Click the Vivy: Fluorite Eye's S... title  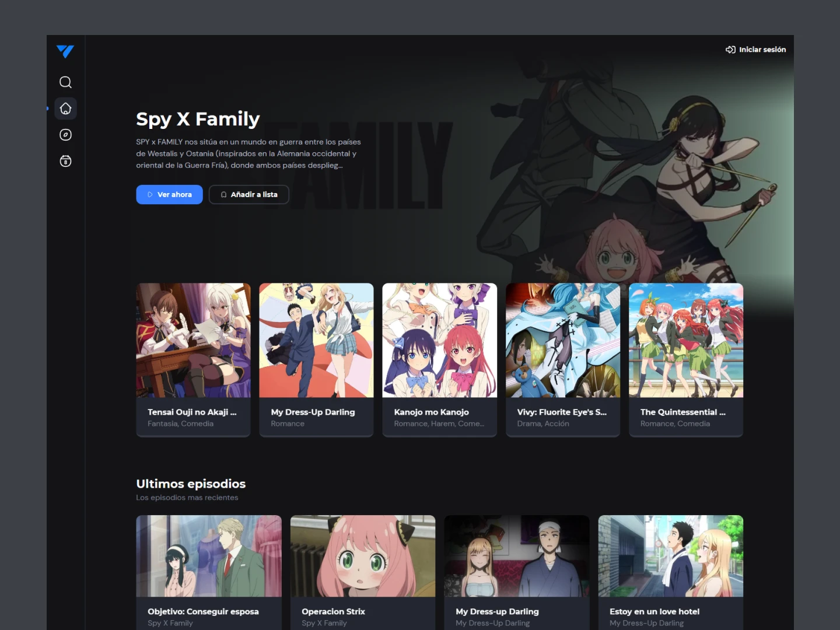(x=562, y=412)
